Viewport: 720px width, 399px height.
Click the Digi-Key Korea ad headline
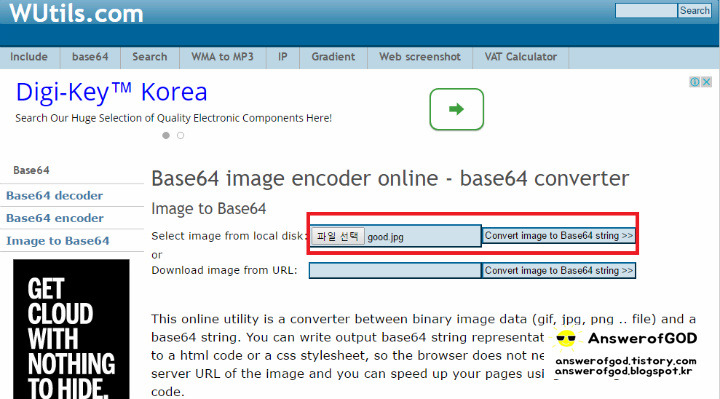tap(112, 92)
